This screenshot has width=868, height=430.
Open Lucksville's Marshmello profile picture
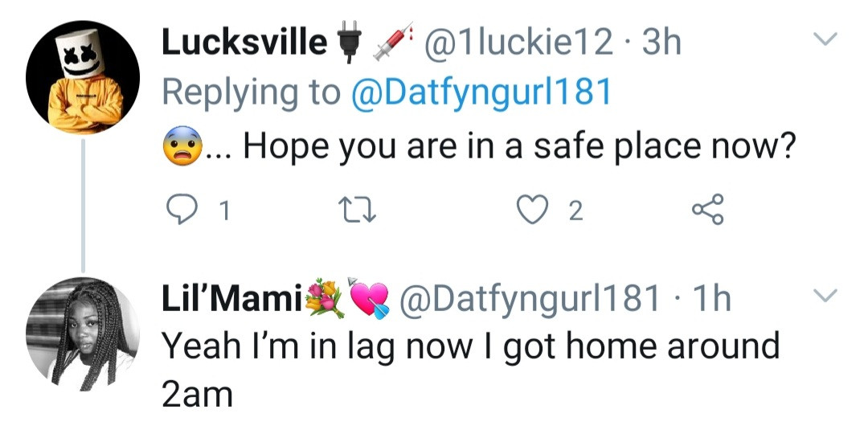[x=83, y=78]
